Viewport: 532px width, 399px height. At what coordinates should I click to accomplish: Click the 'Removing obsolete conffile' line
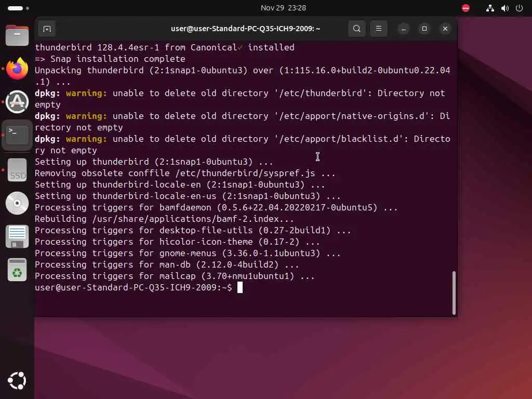pyautogui.click(x=185, y=173)
